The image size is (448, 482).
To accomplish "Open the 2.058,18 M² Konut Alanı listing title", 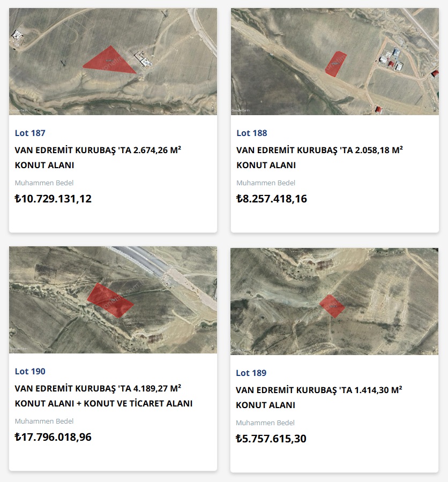I will 319,157.
